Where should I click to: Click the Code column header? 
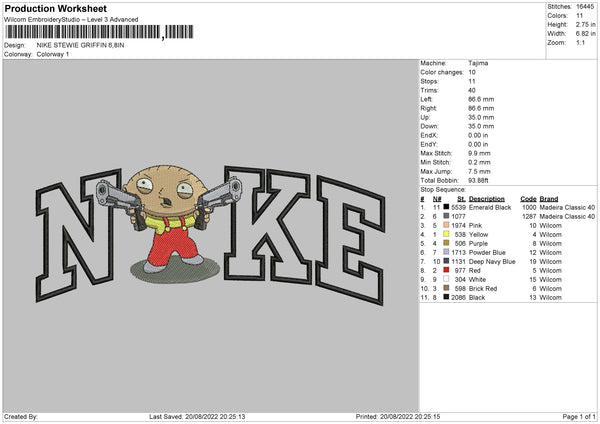pyautogui.click(x=528, y=199)
